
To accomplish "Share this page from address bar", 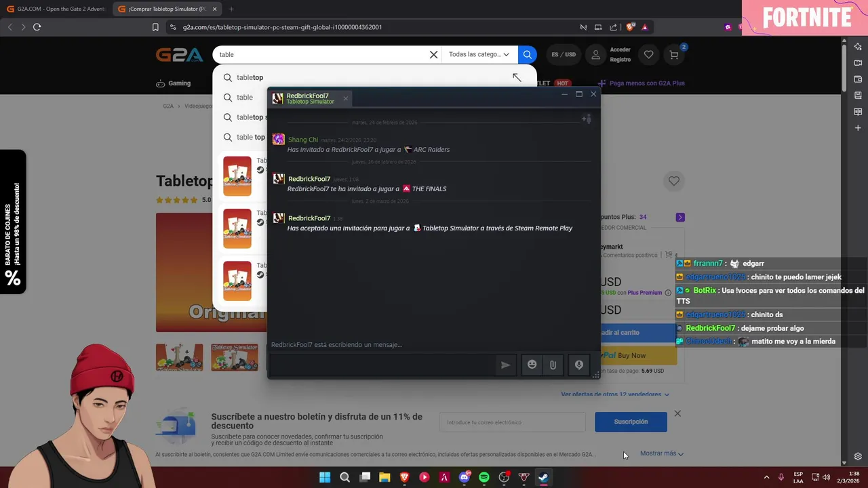I will click(x=613, y=27).
